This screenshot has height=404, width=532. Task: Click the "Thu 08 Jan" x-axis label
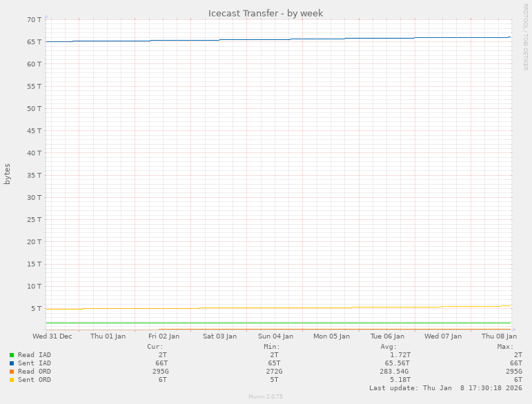coord(497,336)
